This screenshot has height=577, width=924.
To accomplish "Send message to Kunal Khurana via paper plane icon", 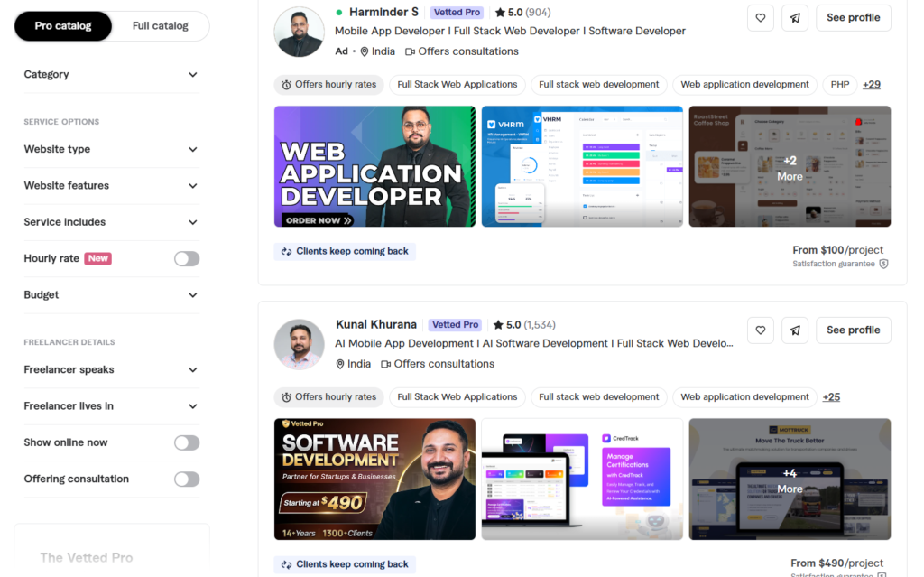I will click(x=795, y=330).
